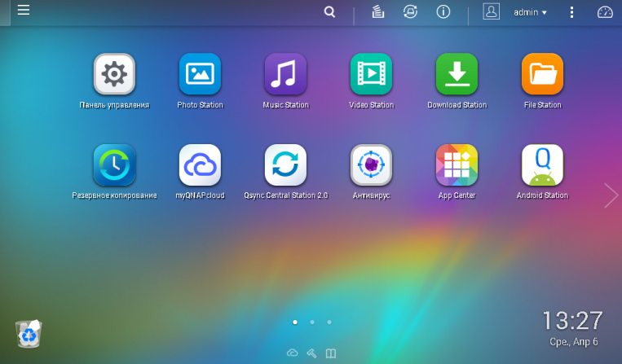
Task: Go to next desktop page arrow
Action: coord(611,195)
